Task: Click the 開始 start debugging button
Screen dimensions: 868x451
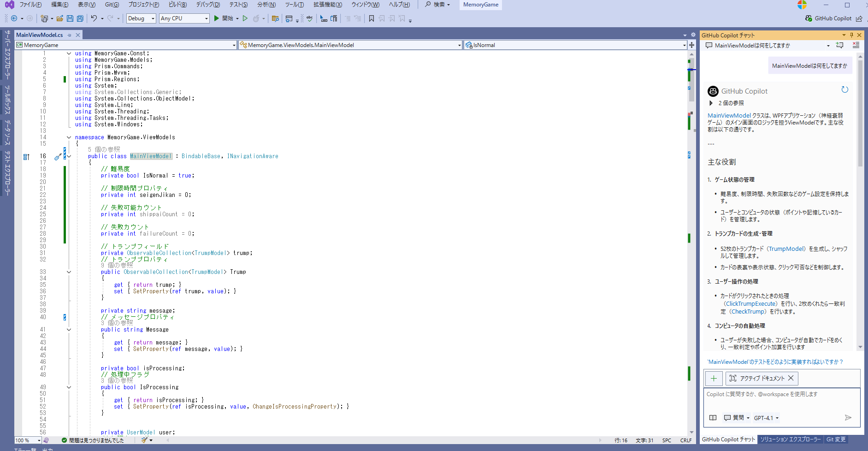Action: (x=224, y=18)
